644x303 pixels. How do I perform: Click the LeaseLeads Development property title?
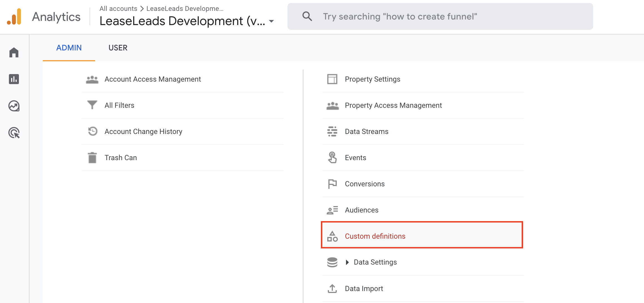click(182, 21)
